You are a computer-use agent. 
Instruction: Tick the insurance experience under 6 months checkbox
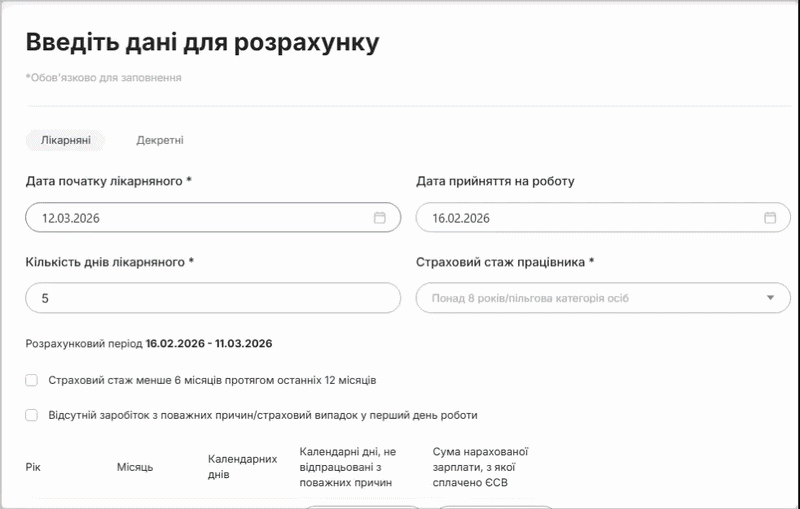coord(32,380)
